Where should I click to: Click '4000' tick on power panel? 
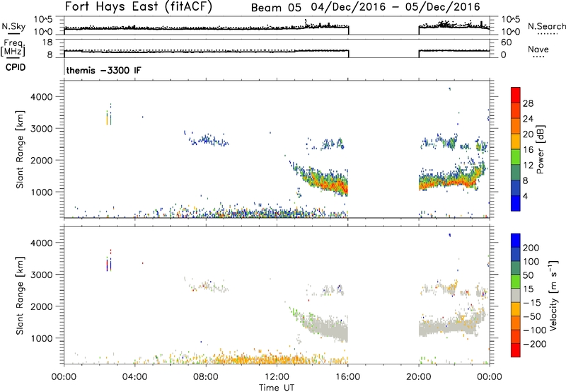point(43,97)
